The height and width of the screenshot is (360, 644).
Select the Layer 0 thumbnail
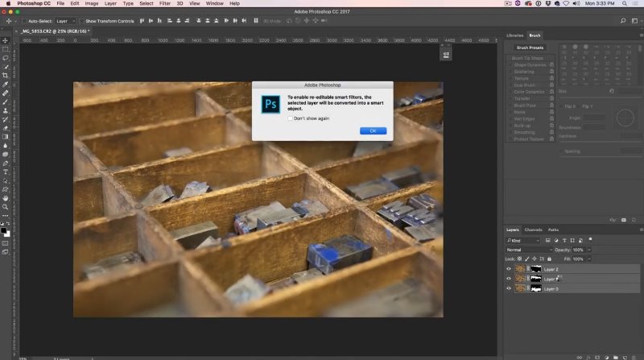[520, 289]
